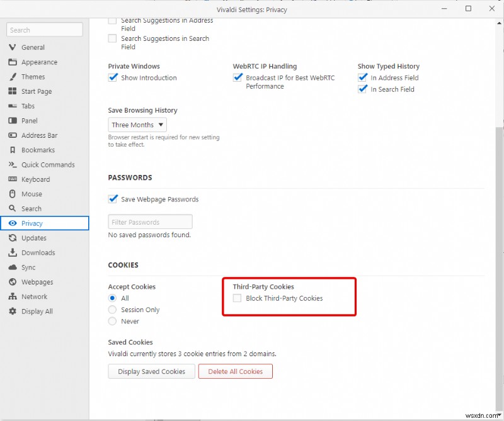Click the Quick Commands prompt icon
This screenshot has height=421, width=504.
coord(13,165)
